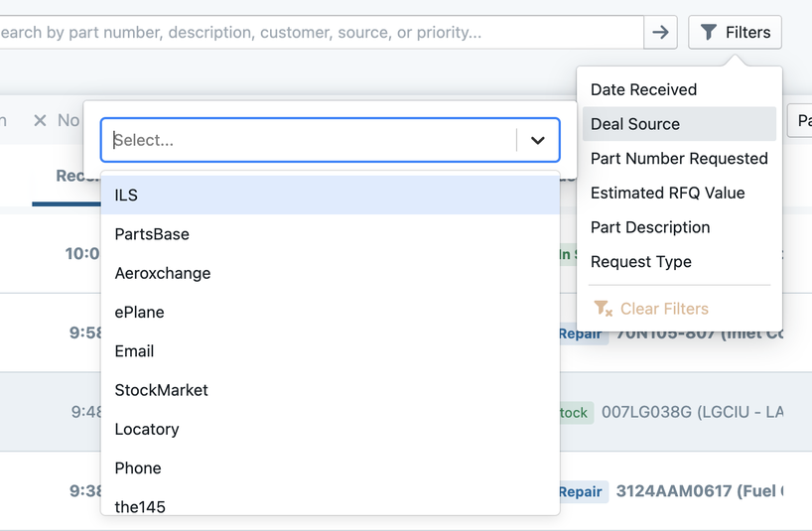Viewport: 812px width, 531px height.
Task: Click the search by part number field
Action: (318, 33)
